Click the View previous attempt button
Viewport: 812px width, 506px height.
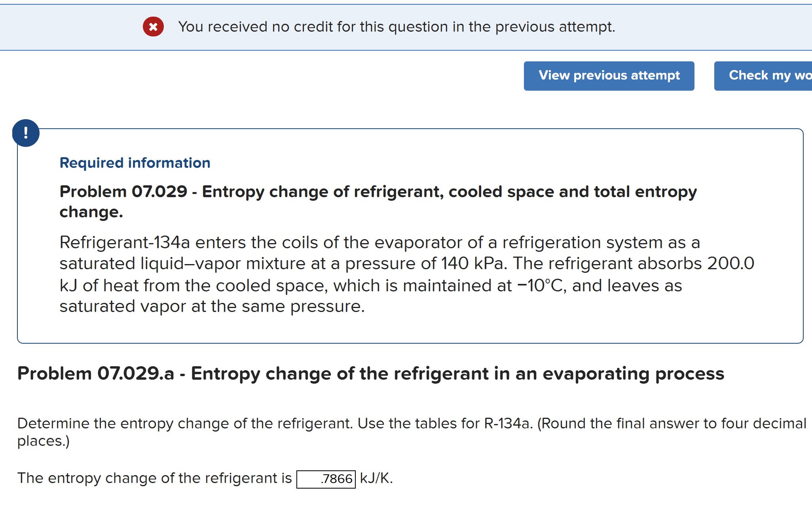pyautogui.click(x=609, y=76)
